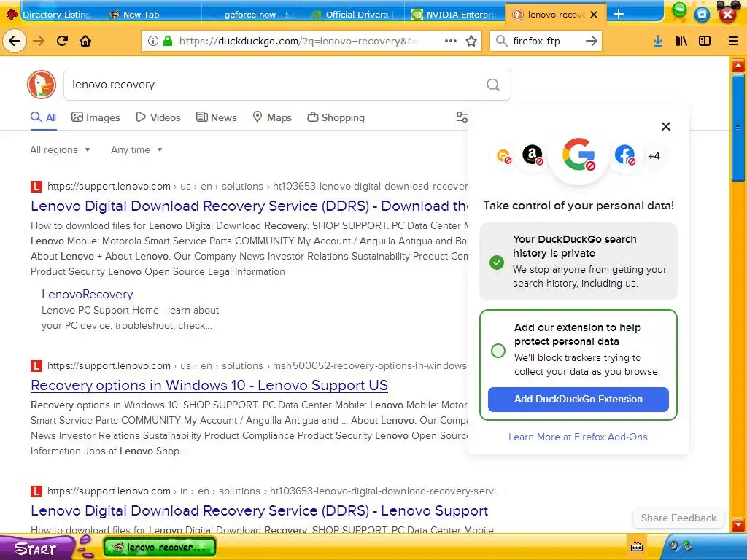Screen dimensions: 747x560
Task: Click the magnifier in DuckDuckGo search box
Action: tap(493, 85)
